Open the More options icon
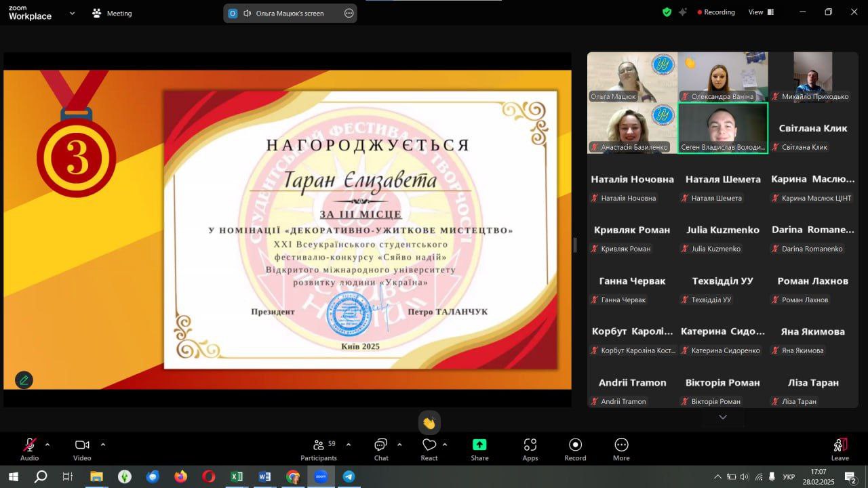Image resolution: width=868 pixels, height=488 pixels. (621, 445)
